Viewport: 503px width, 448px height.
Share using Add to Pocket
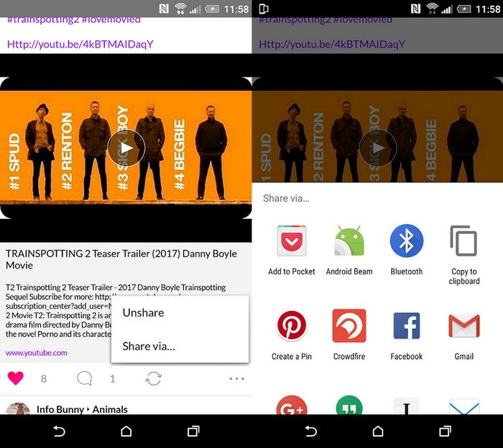292,251
